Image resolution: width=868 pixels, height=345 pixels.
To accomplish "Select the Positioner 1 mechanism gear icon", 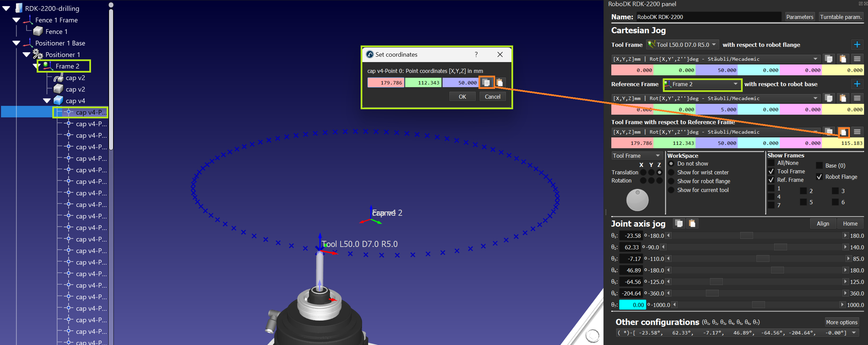I will pos(38,54).
